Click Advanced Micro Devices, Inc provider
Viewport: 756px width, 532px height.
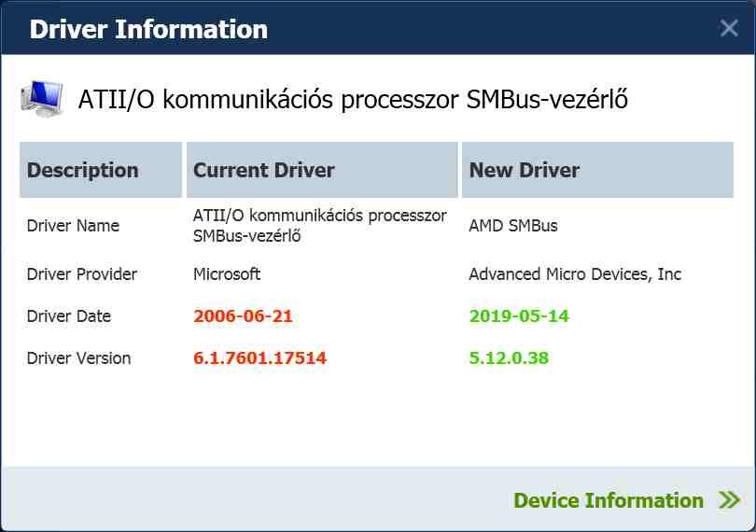[575, 274]
